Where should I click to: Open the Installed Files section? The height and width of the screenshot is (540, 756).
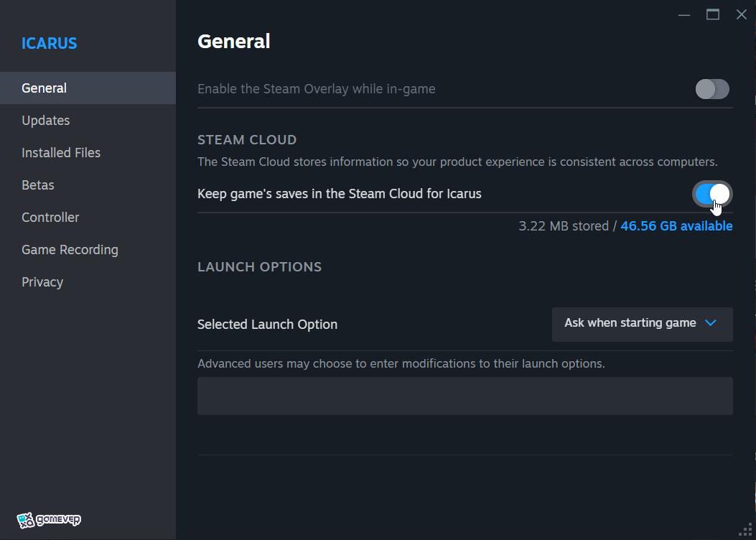coord(88,153)
